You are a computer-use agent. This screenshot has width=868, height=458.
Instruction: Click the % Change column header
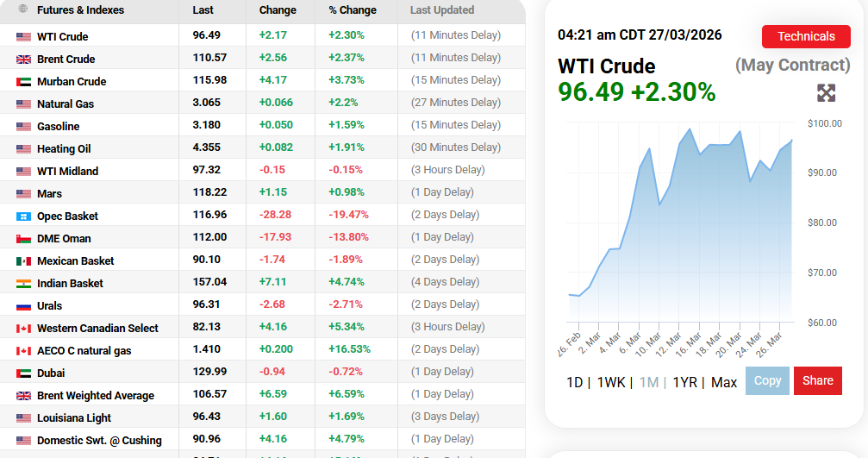pos(353,10)
